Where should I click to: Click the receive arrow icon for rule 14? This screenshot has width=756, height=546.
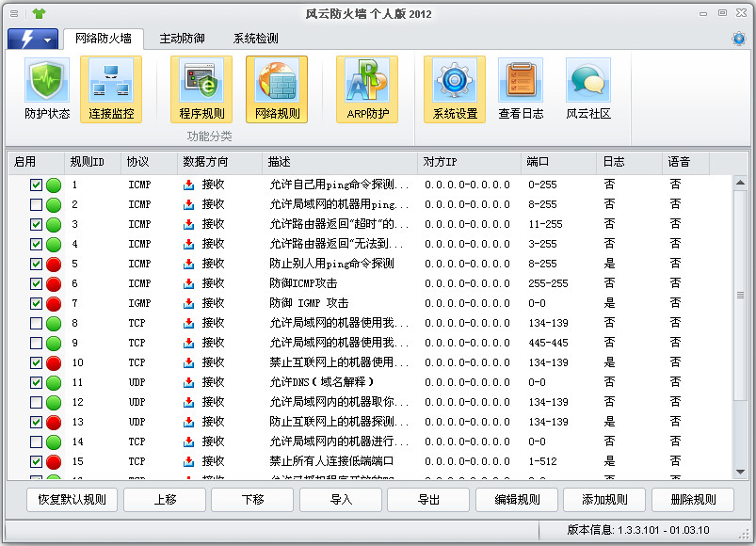(189, 442)
